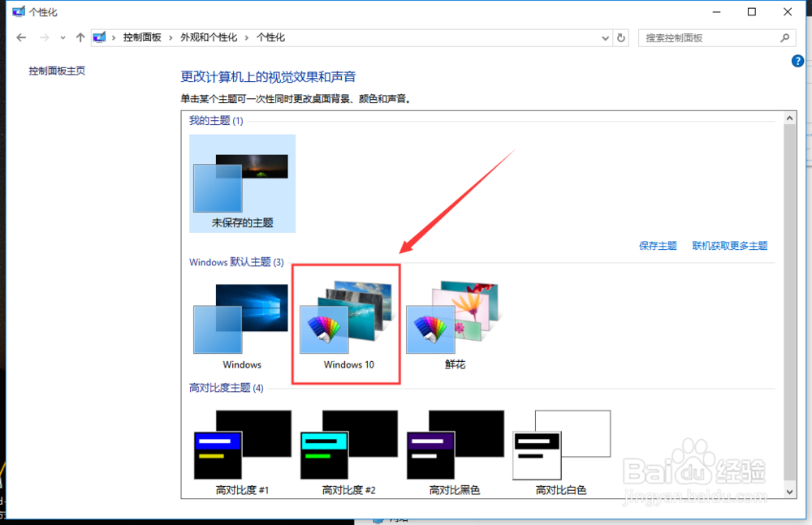Click the up arrow to parent folder

[79, 37]
